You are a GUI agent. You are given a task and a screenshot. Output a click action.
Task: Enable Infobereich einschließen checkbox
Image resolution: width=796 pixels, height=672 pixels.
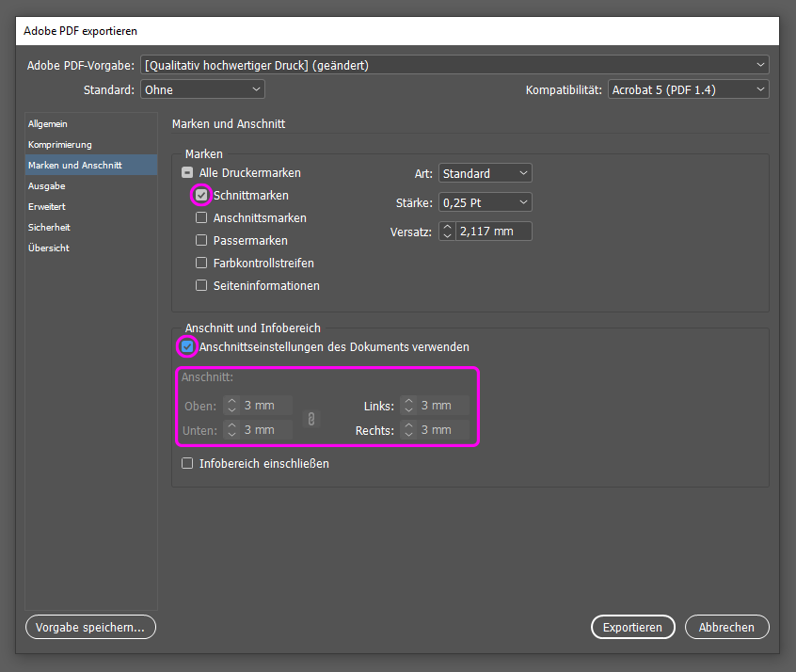click(x=187, y=464)
